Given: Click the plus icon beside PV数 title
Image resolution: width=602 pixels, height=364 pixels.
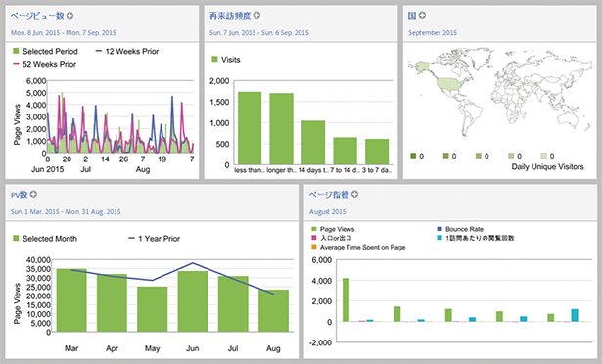Looking at the screenshot, I should pos(33,195).
